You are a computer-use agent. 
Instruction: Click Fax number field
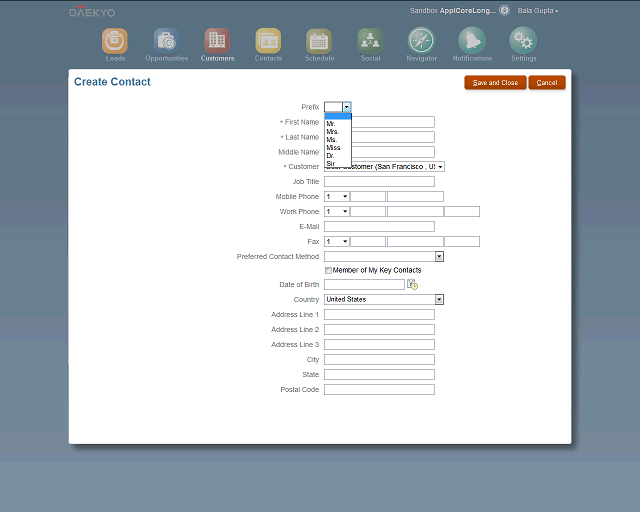coord(415,241)
